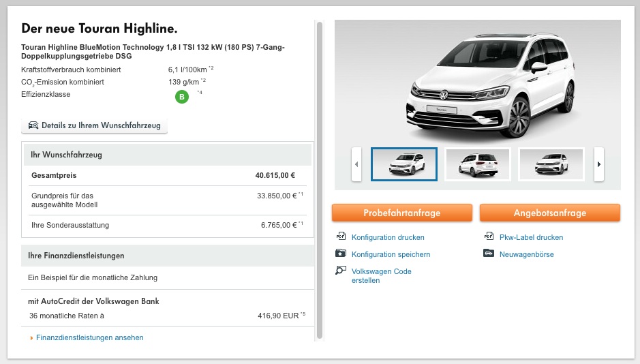This screenshot has width=640, height=364.
Task: Click the green efficiency class B badge
Action: [x=182, y=97]
